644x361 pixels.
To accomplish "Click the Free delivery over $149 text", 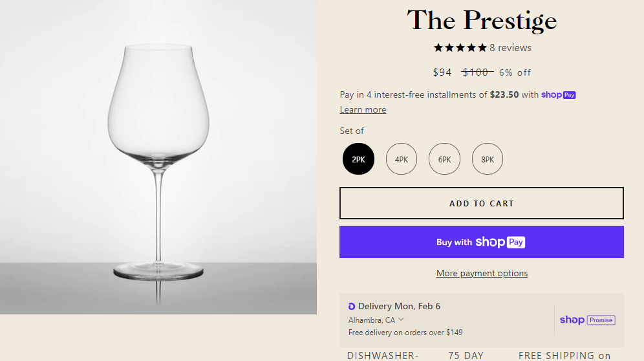I will [x=405, y=333].
